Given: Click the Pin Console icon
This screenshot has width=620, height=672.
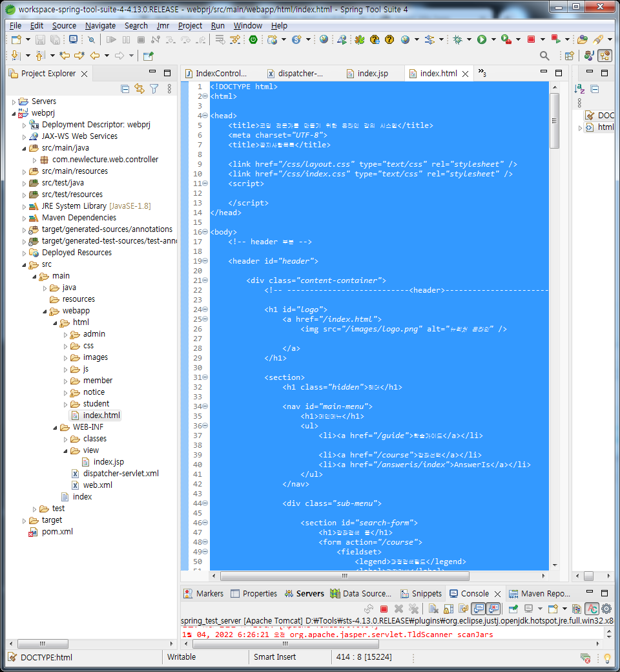Looking at the screenshot, I should [x=513, y=609].
